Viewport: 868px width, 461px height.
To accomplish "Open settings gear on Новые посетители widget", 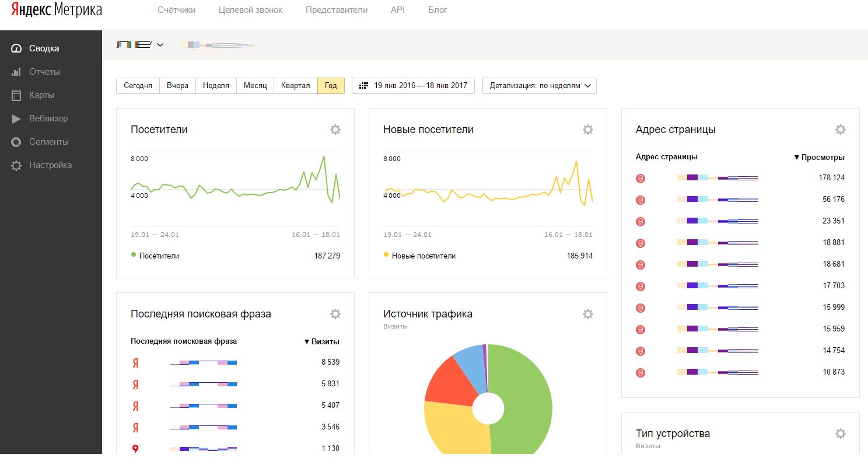I will tap(588, 130).
